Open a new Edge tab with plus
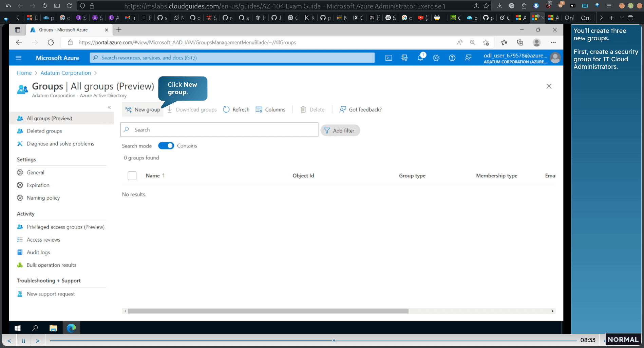The height and width of the screenshot is (348, 644). click(119, 30)
